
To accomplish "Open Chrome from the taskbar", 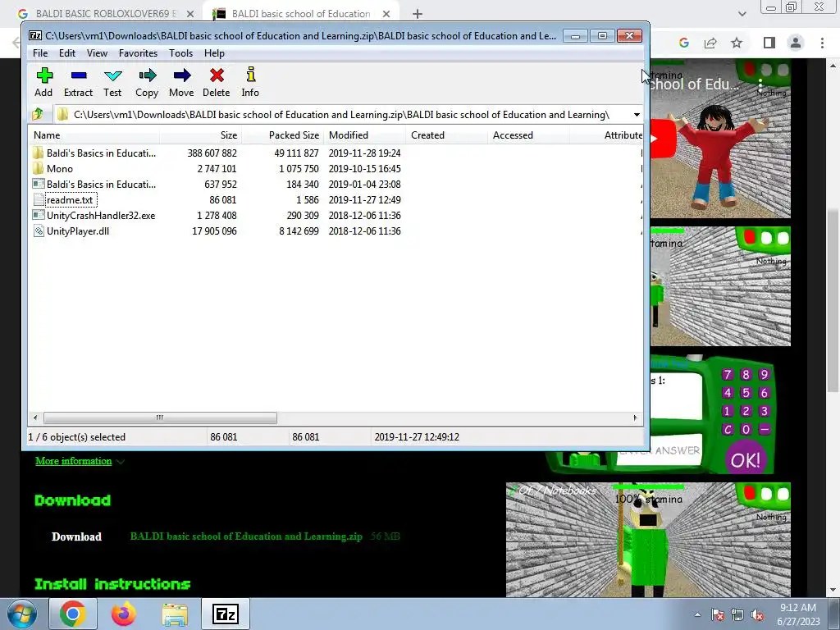I will click(72, 614).
